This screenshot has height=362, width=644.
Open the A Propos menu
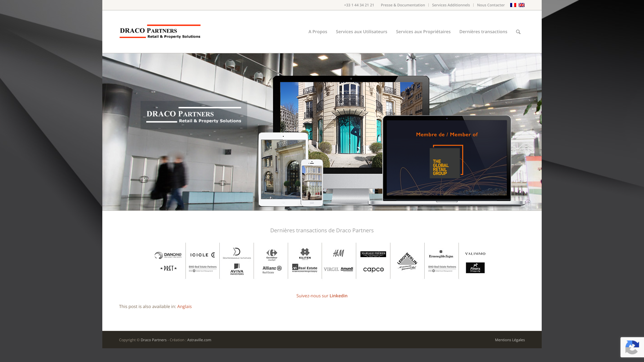click(318, 32)
